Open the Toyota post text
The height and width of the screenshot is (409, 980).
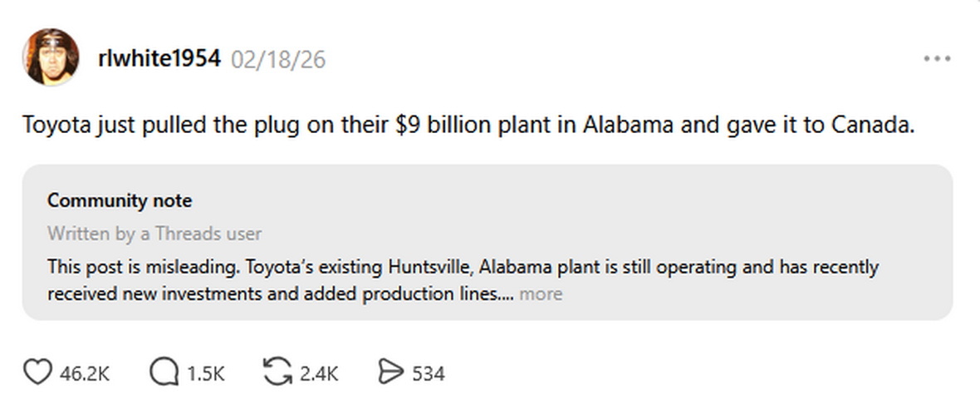click(468, 126)
